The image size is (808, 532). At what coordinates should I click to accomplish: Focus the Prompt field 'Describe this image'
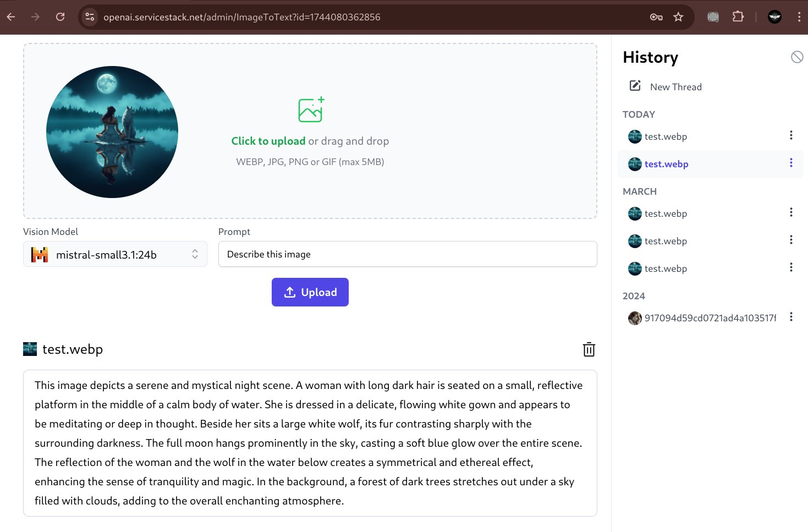click(x=408, y=254)
